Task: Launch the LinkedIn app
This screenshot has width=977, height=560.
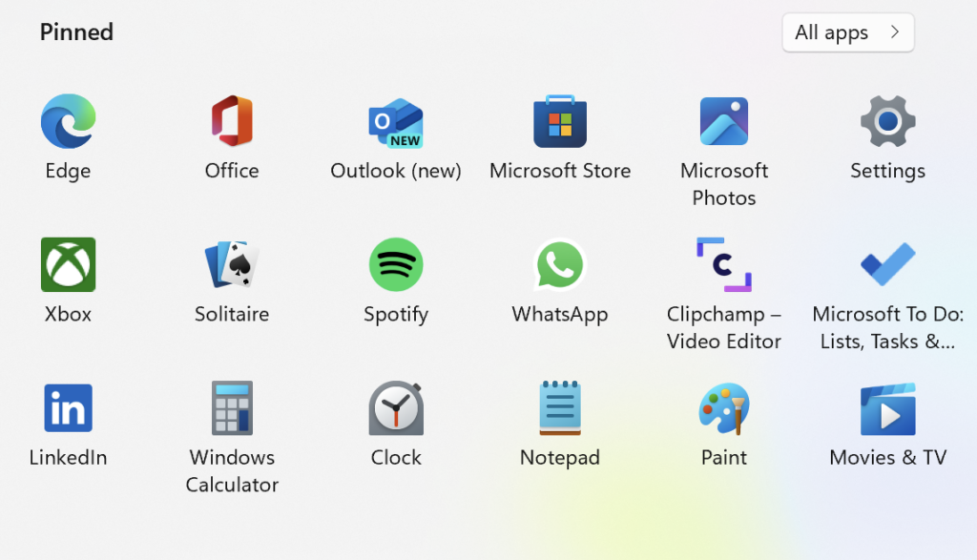Action: pyautogui.click(x=68, y=408)
